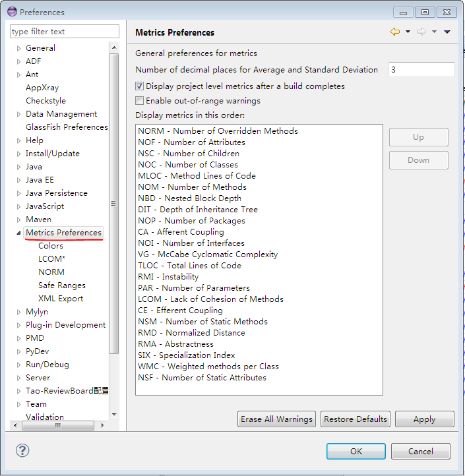Select NSF - Number of Static Attributes
This screenshot has width=465, height=476.
[202, 378]
